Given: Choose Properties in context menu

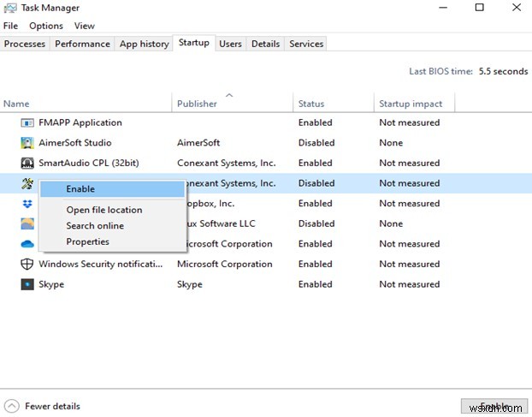Looking at the screenshot, I should coord(112,241).
